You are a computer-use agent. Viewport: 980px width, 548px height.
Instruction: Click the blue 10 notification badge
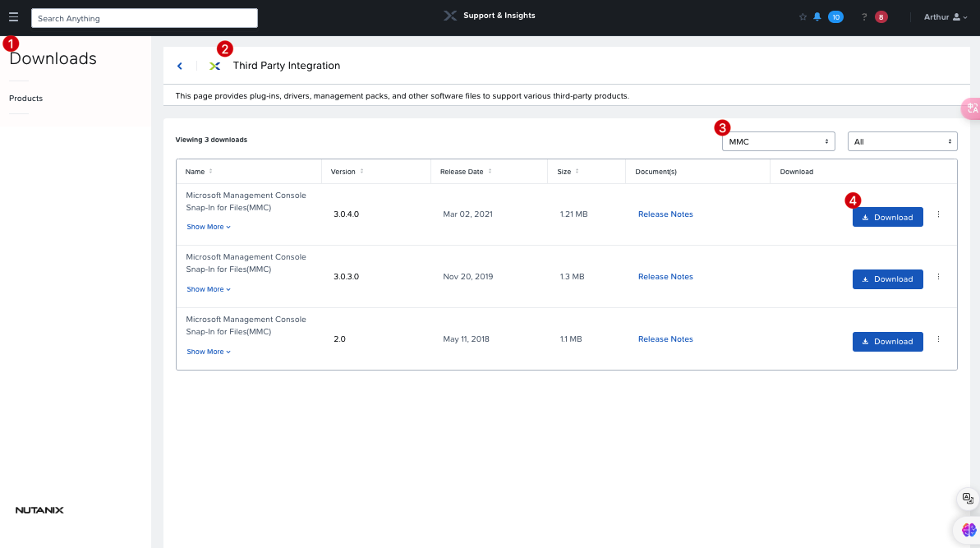tap(835, 17)
